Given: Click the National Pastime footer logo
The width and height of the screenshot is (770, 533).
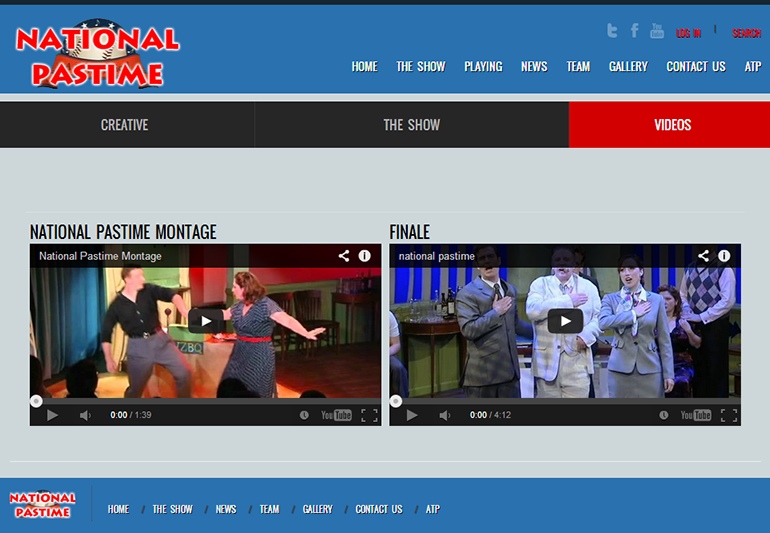Looking at the screenshot, I should (43, 505).
